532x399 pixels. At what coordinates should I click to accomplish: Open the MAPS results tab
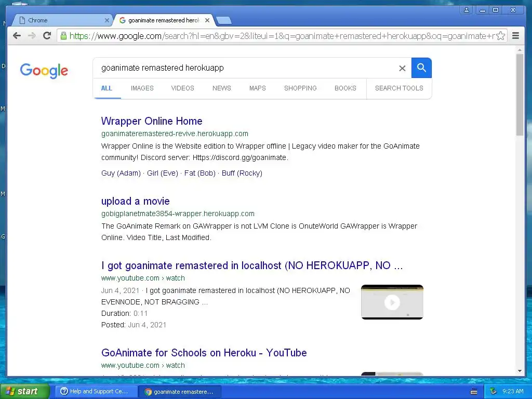[x=258, y=88]
